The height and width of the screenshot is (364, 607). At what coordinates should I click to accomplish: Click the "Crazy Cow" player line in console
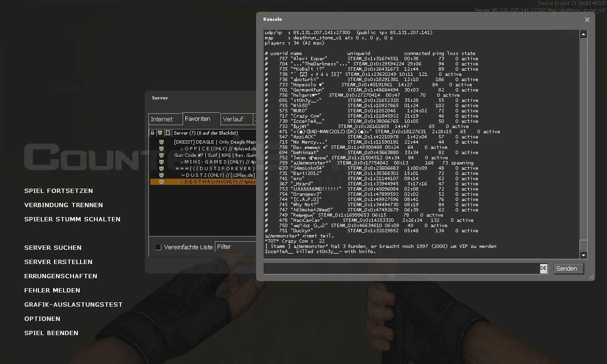click(x=371, y=116)
